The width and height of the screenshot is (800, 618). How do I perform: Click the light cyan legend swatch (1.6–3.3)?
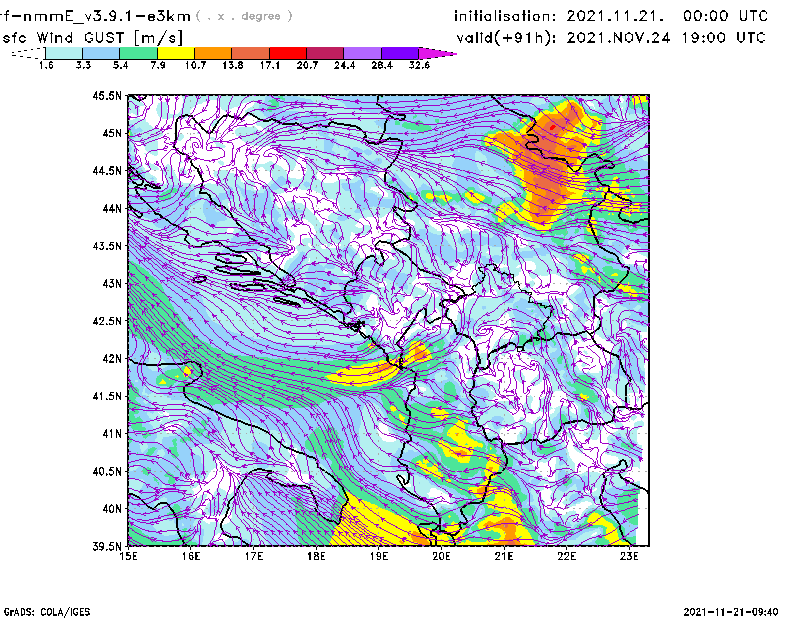64,53
